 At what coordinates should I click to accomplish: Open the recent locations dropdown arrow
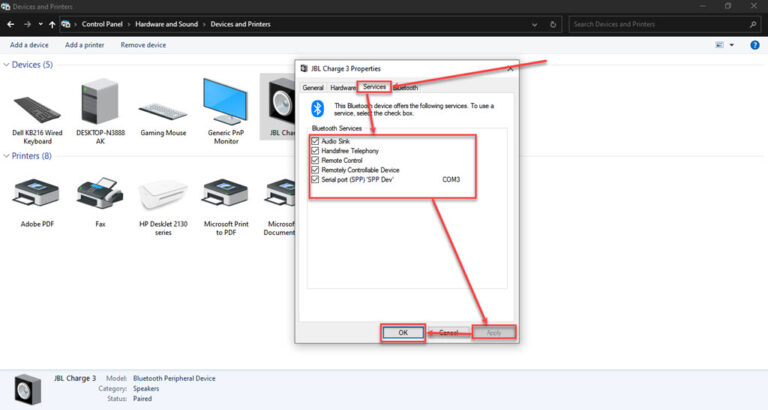[x=40, y=24]
